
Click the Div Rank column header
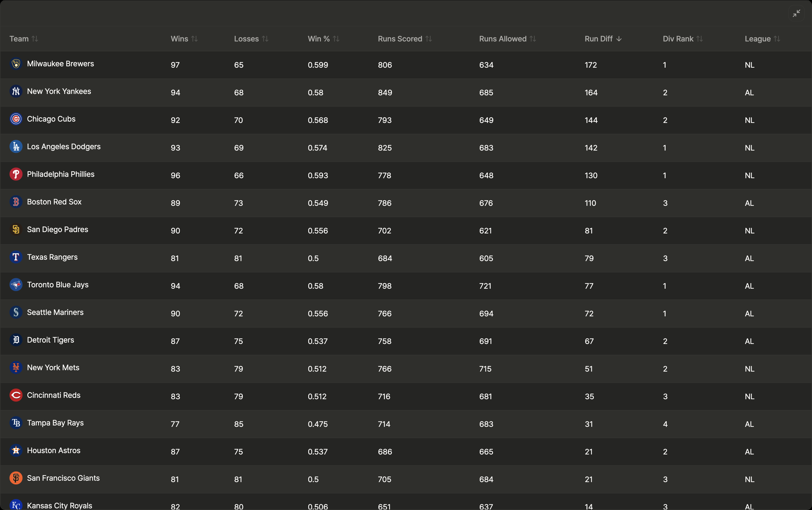click(x=678, y=39)
